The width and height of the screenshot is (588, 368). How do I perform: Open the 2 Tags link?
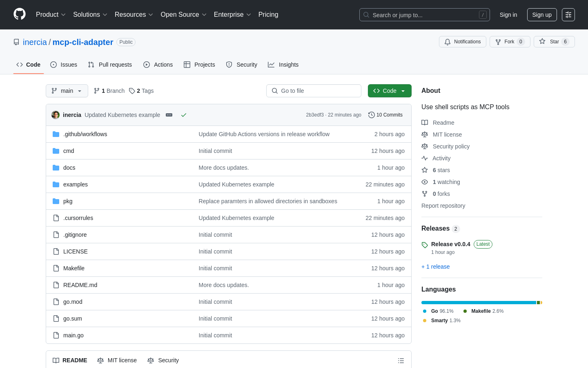141,91
